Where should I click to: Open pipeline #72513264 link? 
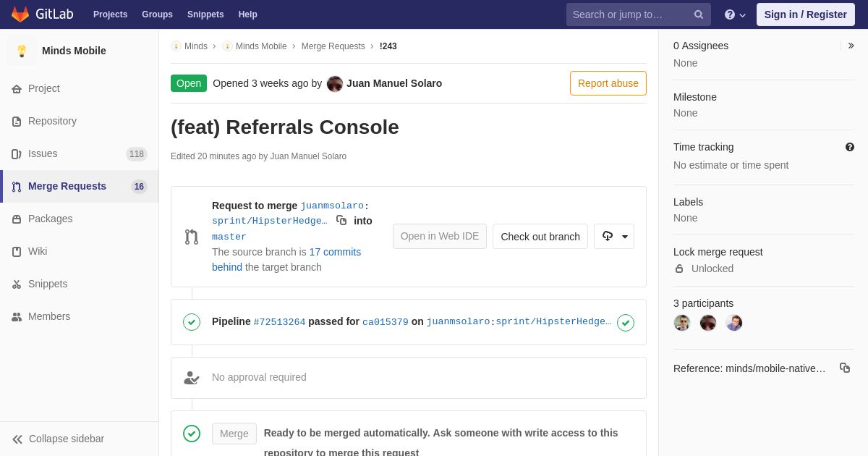point(279,322)
